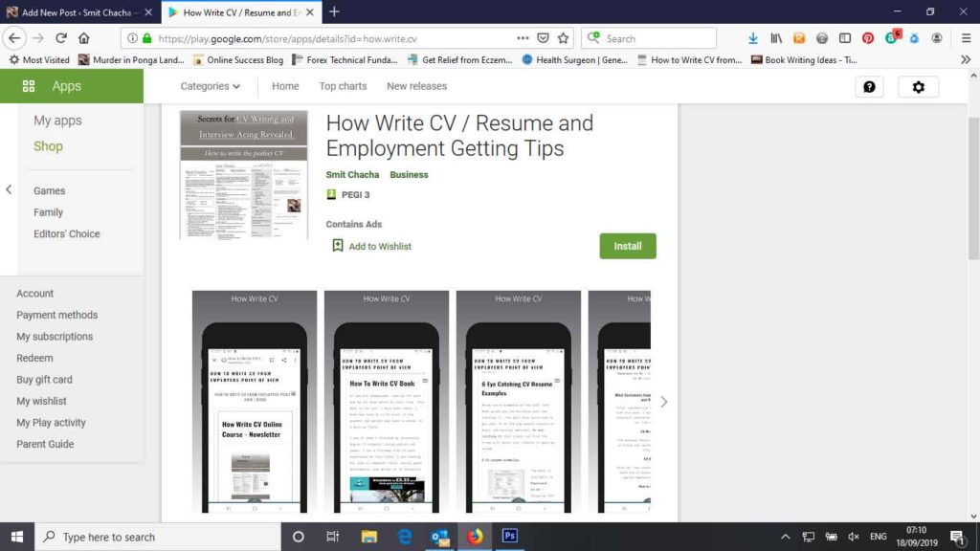Image resolution: width=980 pixels, height=551 pixels.
Task: Toggle the Firefox sidebar icon
Action: [845, 38]
